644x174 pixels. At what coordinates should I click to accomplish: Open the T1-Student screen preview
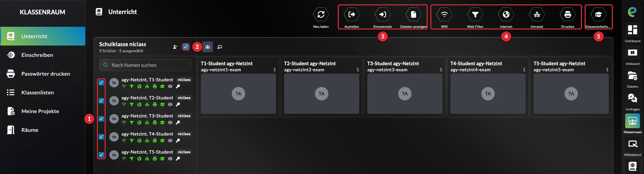coord(238,94)
